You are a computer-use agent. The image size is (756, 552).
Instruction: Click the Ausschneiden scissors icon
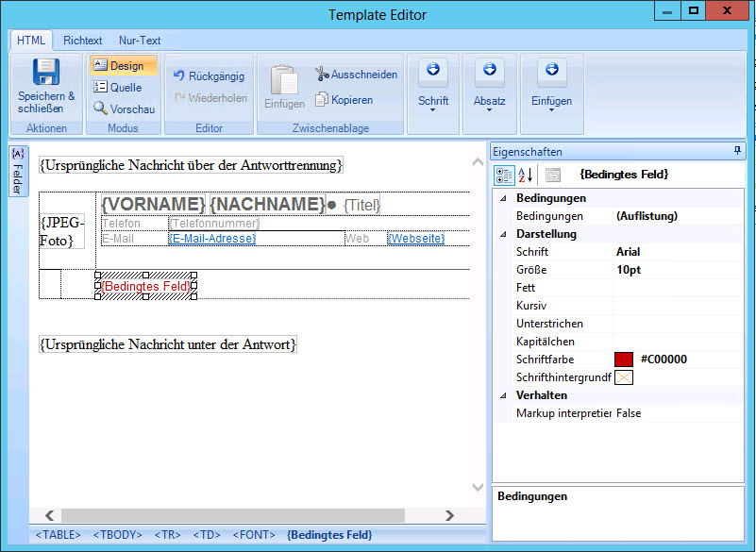(323, 75)
